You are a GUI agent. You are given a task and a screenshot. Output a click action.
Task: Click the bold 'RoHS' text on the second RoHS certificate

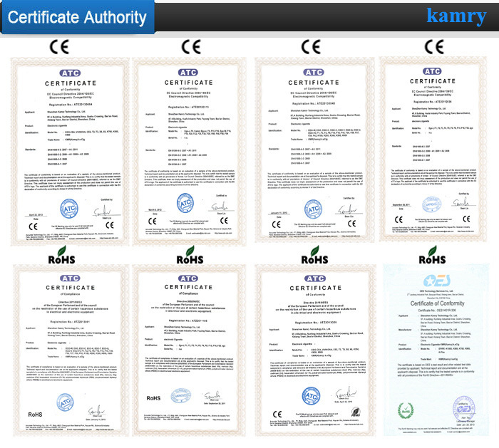[153, 398]
